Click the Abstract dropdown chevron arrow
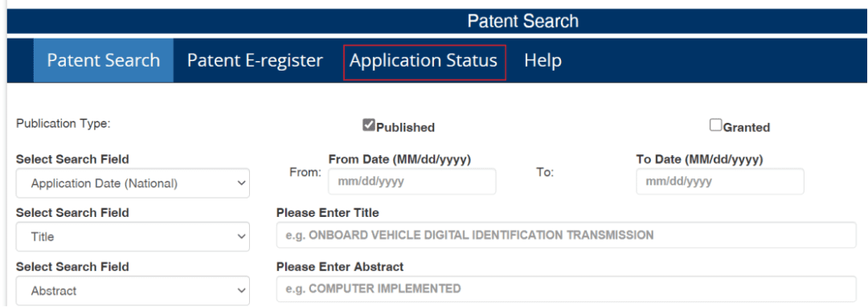 coord(241,290)
